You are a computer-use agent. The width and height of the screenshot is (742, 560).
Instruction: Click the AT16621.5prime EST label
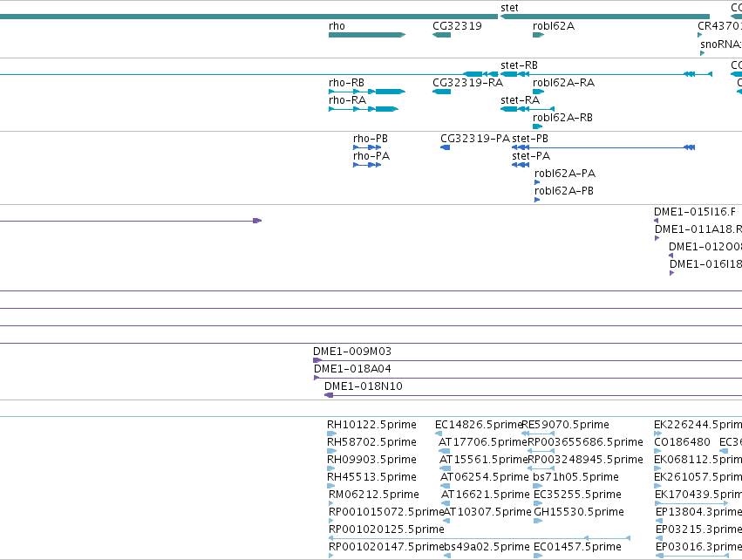coord(486,495)
